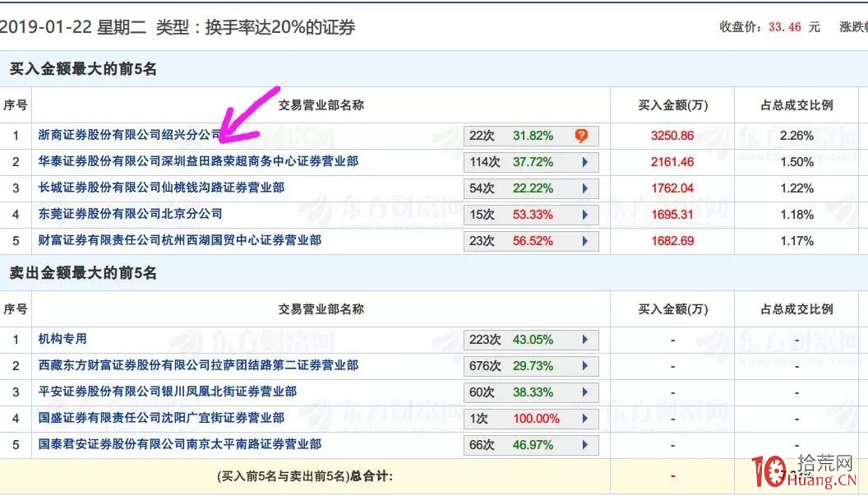Click the 54次 listing count
Viewport: 868px width, 496px height.
482,188
